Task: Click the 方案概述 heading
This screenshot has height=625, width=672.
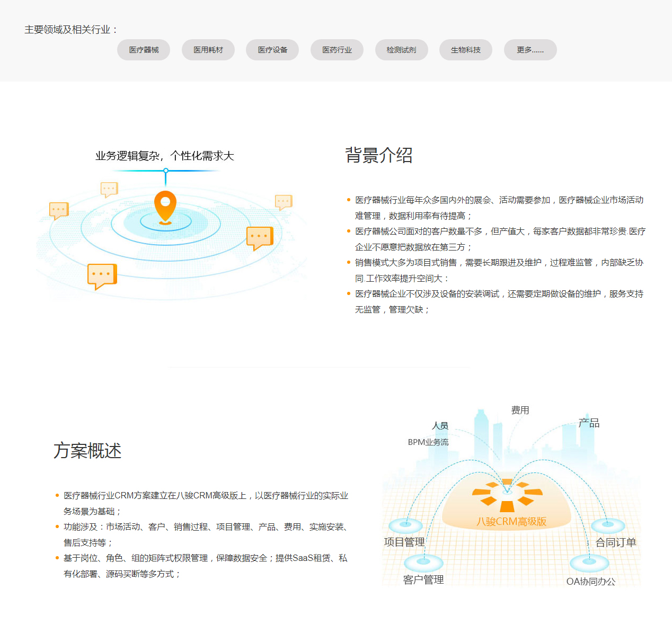Action: [x=87, y=451]
